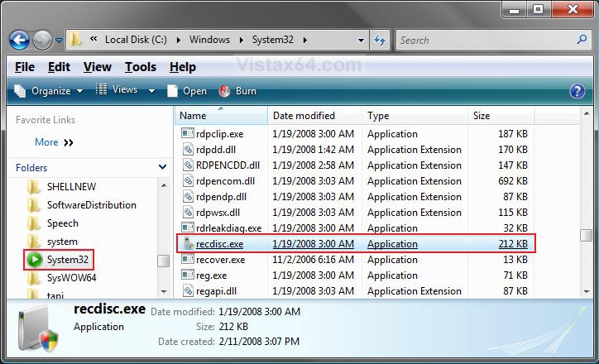Go back with the blue Back arrow
Screen dimensions: 599x364
pos(19,40)
